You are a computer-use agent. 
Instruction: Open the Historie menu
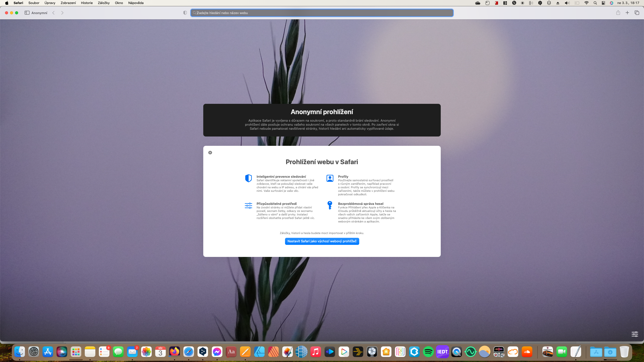click(87, 3)
